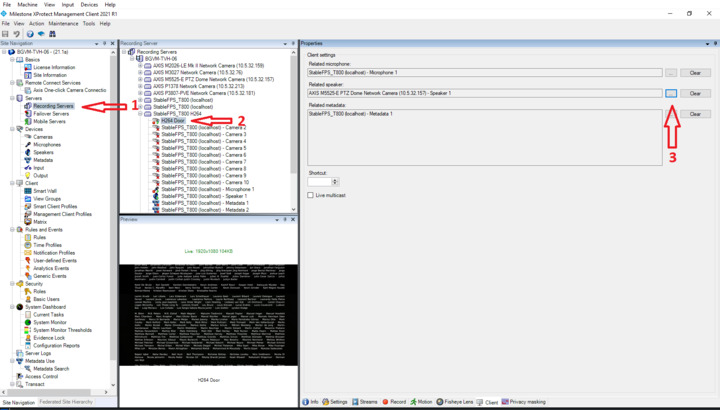This screenshot has width=720, height=410.
Task: Click the browse button for Related speaker
Action: [671, 93]
